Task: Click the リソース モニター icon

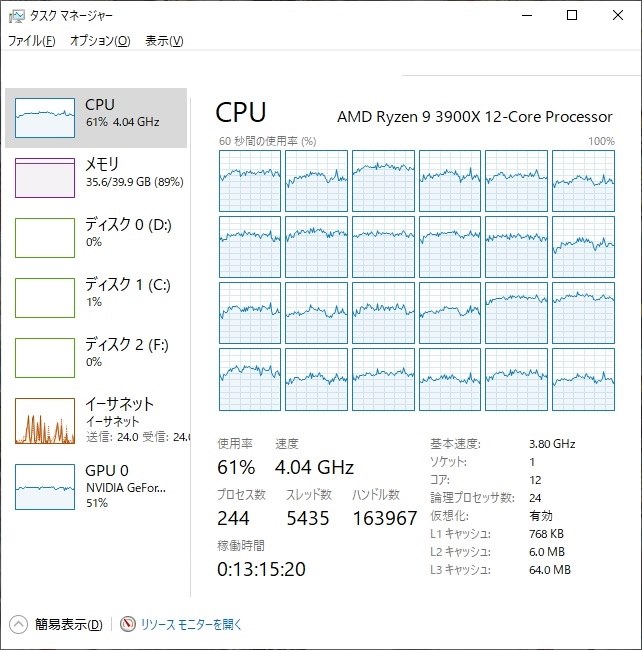Action: 128,625
